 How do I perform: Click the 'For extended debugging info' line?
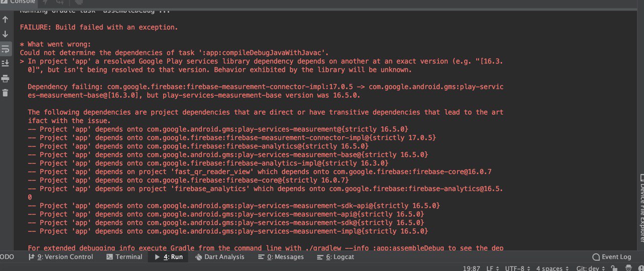pyautogui.click(x=266, y=248)
